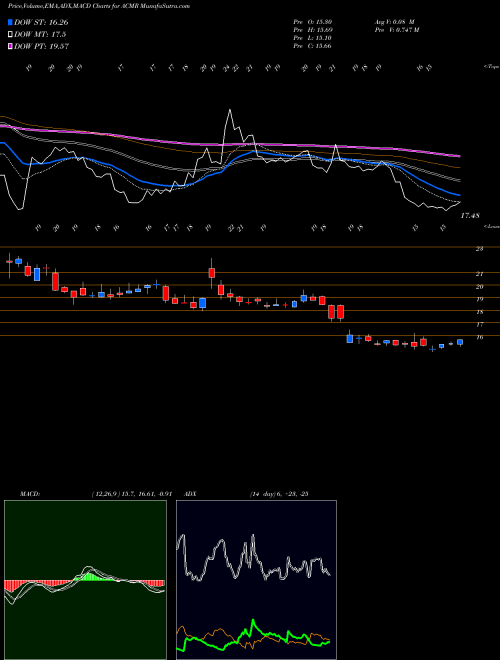Click the 16 price axis label
Image resolution: width=500 pixels, height=660 pixels.
click(479, 337)
